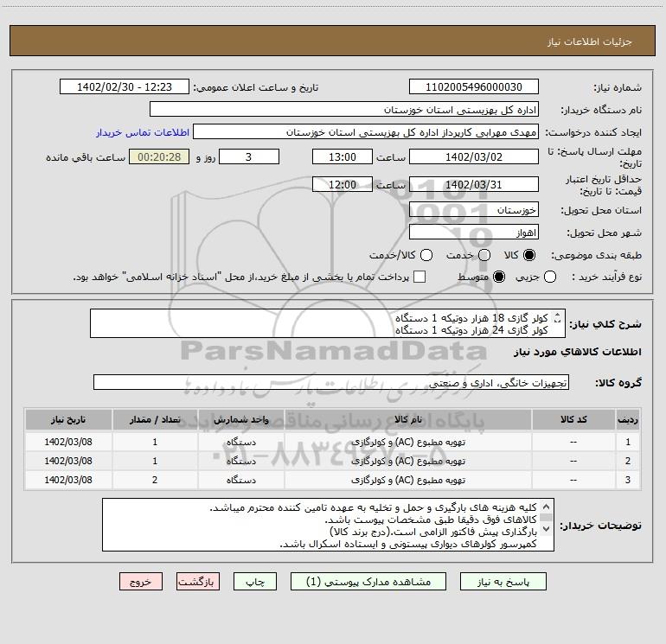Click row 3 item name تهویه مطبوع
Viewport: 666px width, 644px height.
408,480
